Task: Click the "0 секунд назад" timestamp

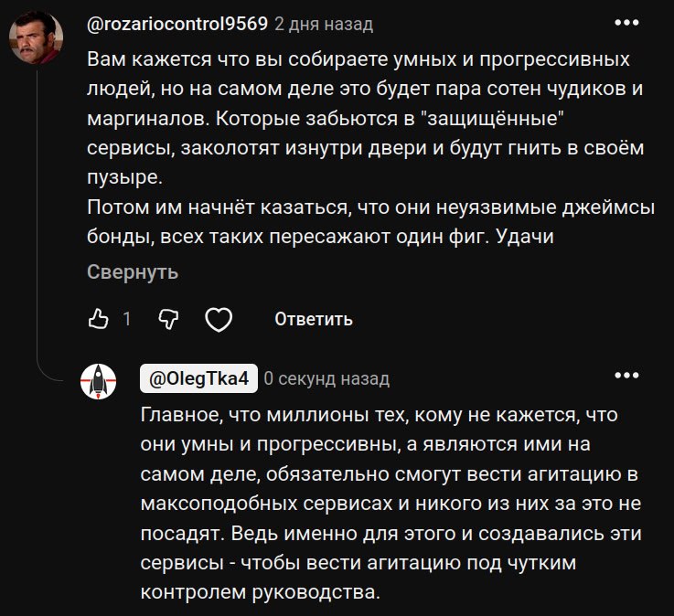Action: click(326, 378)
